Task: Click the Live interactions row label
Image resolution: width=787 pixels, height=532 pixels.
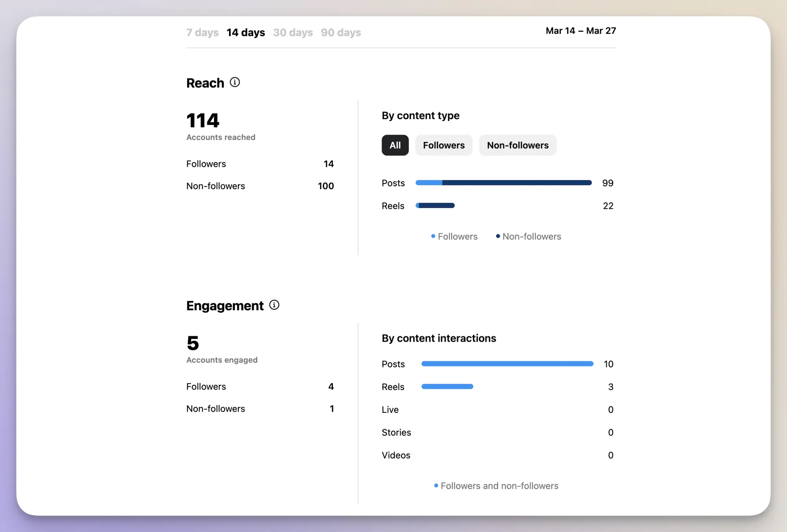Action: point(390,410)
